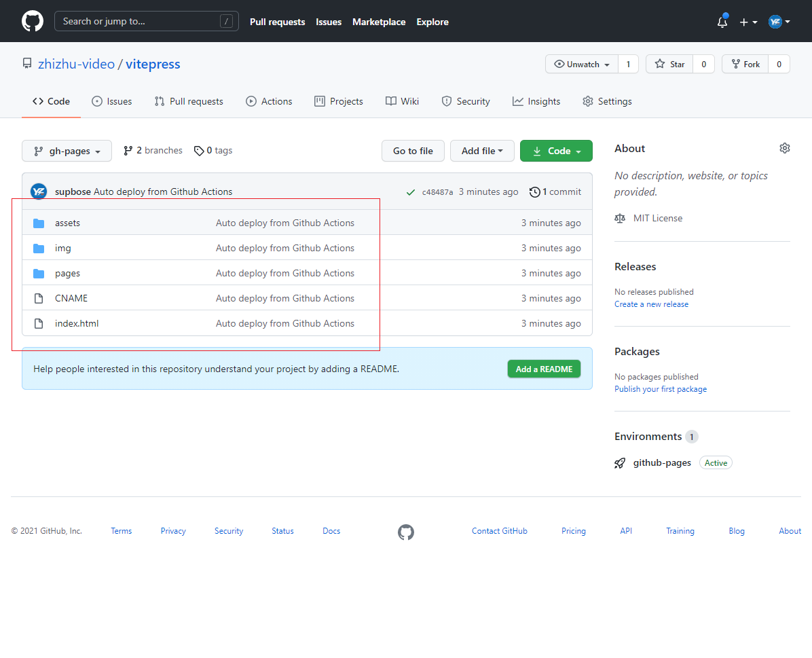Expand the gh-pages branch selector
812x658 pixels.
(x=67, y=151)
